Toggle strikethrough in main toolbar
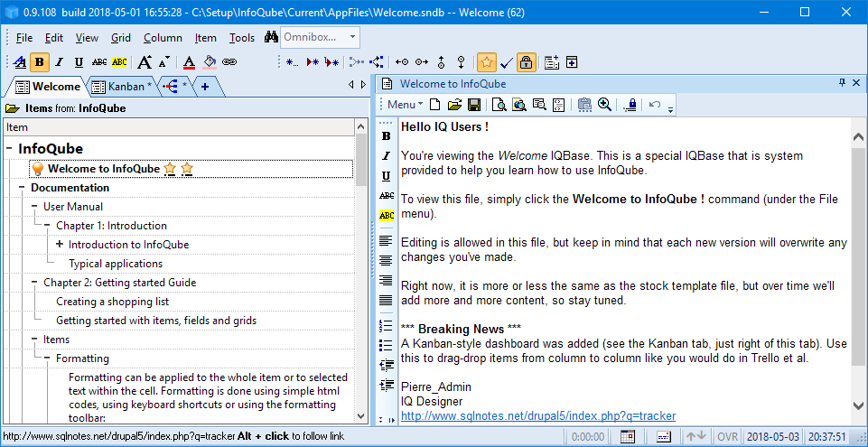The image size is (868, 447). click(99, 62)
